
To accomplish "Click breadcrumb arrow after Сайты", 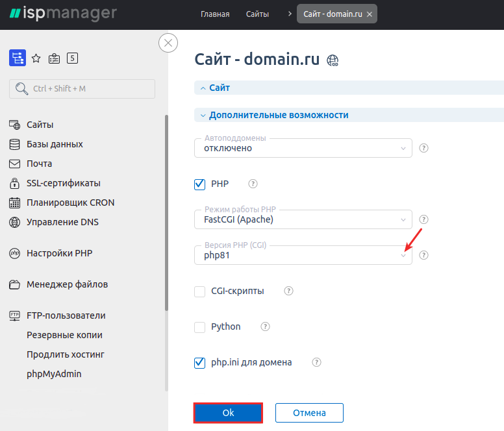I will tap(290, 14).
